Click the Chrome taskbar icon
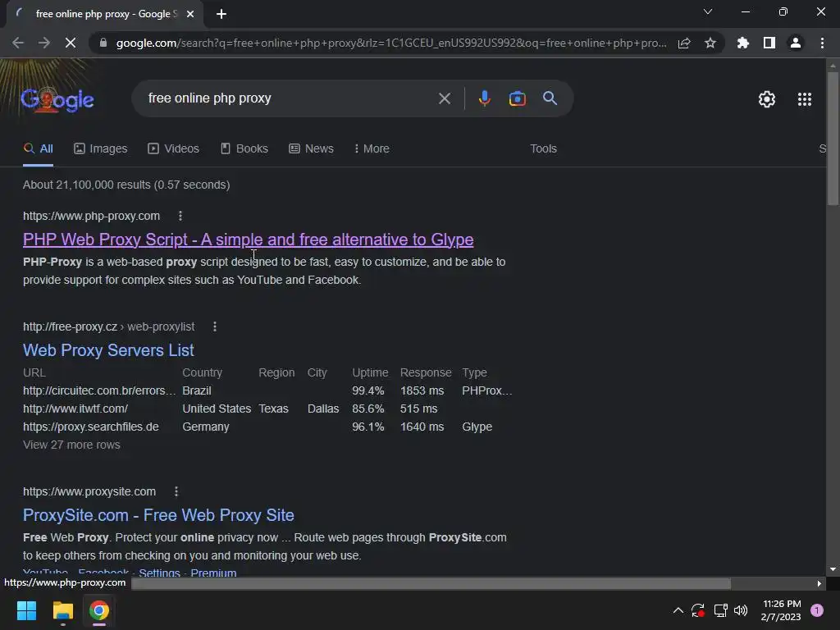 (x=99, y=610)
